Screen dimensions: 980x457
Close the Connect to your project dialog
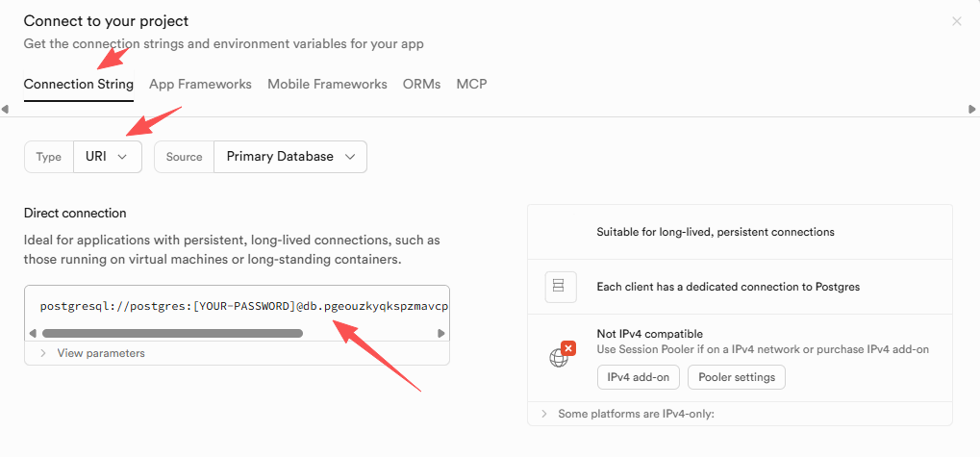click(x=956, y=21)
